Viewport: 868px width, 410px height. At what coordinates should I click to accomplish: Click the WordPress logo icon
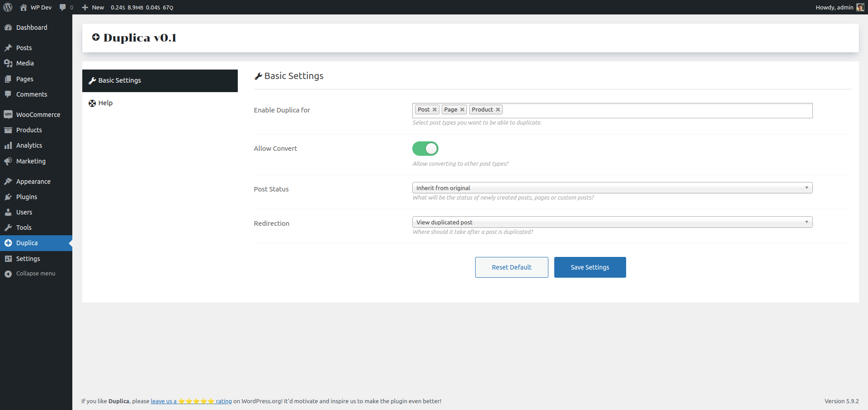click(8, 7)
